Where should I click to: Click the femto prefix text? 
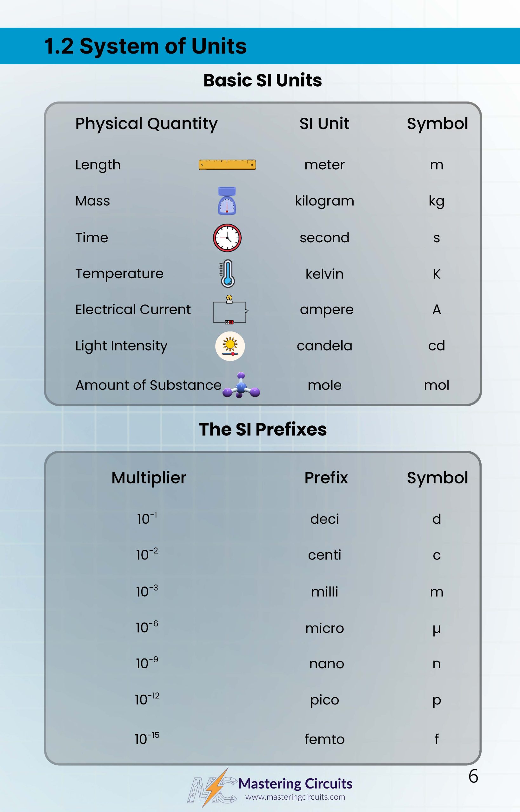324,739
